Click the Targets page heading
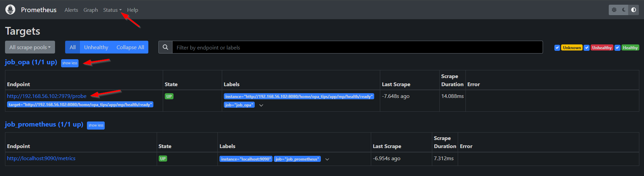Screen dimensions: 644x176 click(x=22, y=31)
